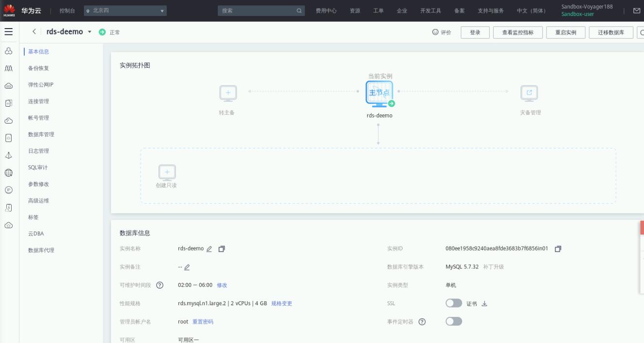
Task: Click 迁移数据库 button
Action: (x=611, y=32)
